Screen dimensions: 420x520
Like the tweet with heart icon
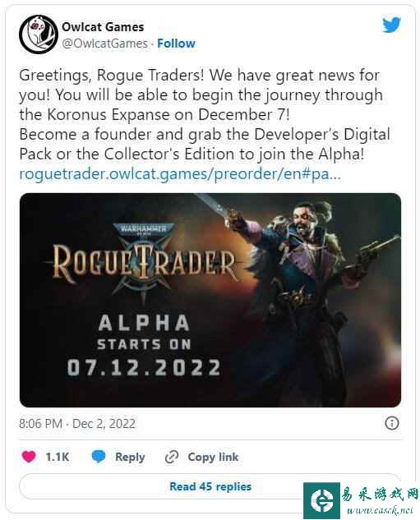coord(29,457)
